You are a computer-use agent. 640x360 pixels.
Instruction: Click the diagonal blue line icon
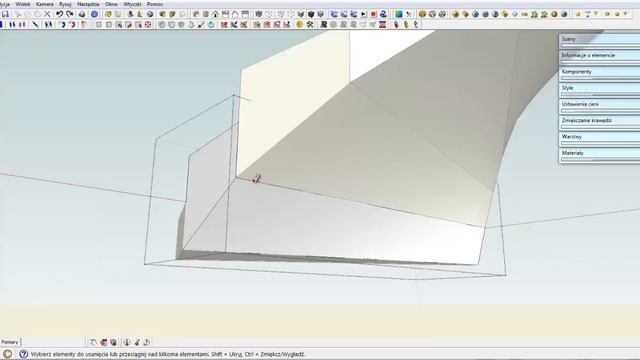(x=36, y=24)
